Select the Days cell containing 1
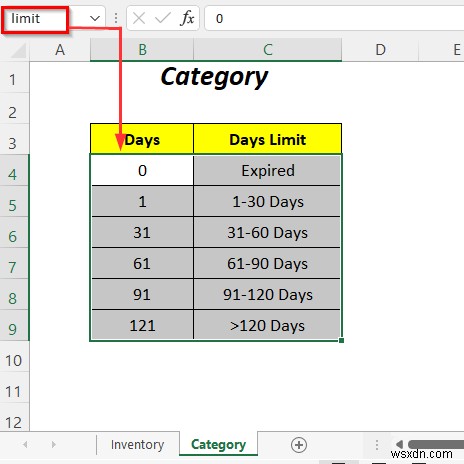464x464 pixels. [142, 201]
